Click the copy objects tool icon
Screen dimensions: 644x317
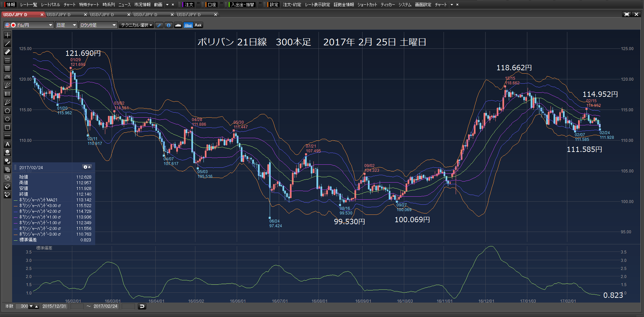pos(7,169)
